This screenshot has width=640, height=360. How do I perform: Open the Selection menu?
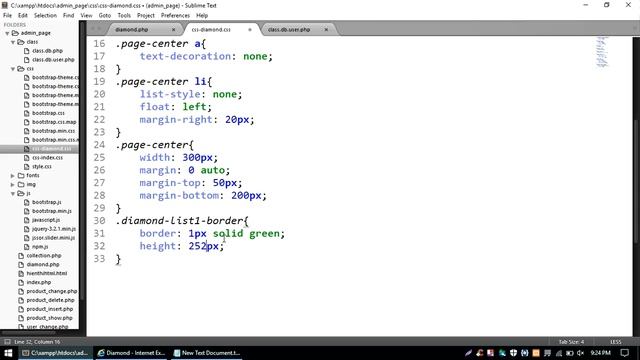pos(45,16)
